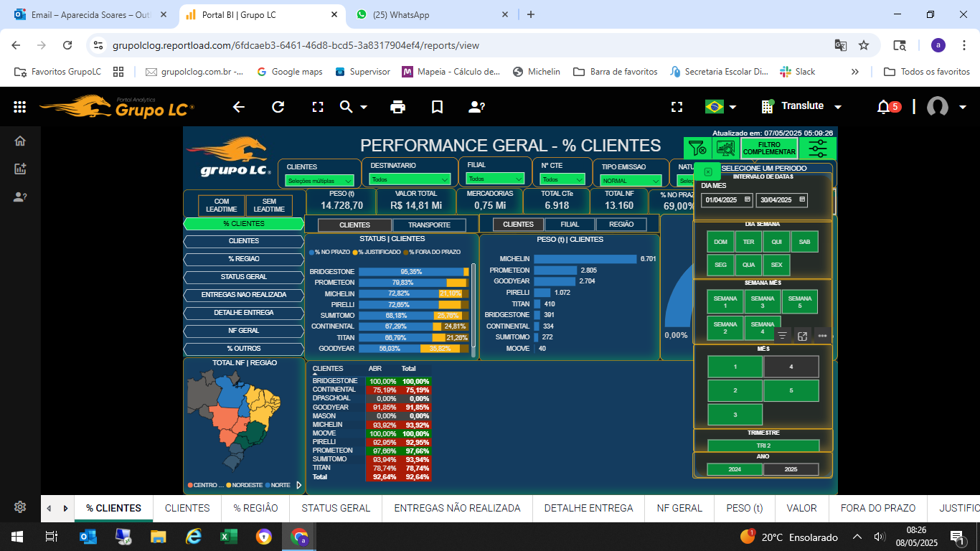Expand the language selector next to the Brazil flag
Image resolution: width=980 pixels, height=551 pixels.
(x=732, y=107)
